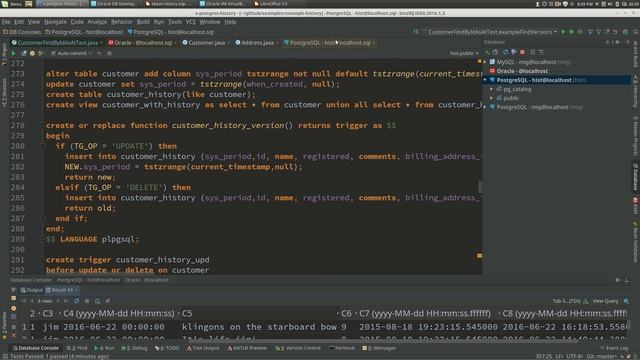This screenshot has width=640, height=360.
Task: Open the TODO tool window
Action: point(167,348)
